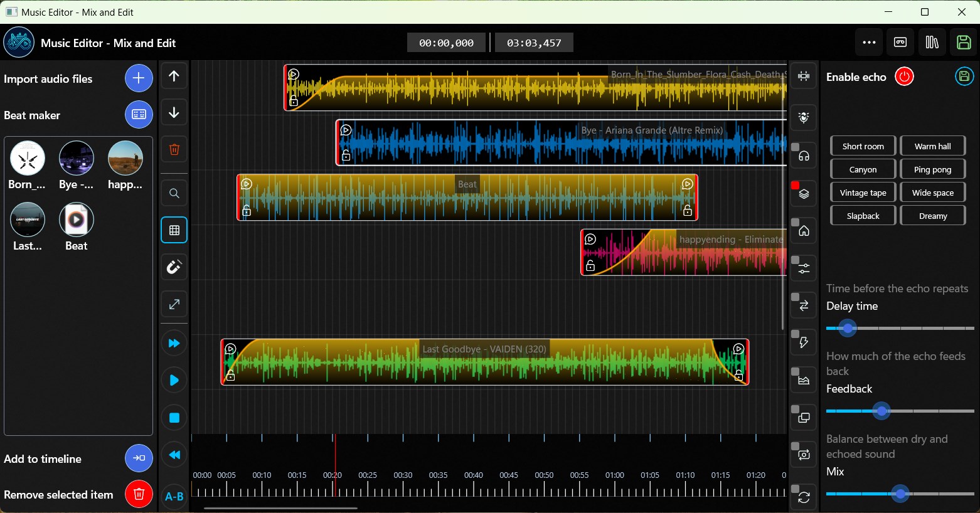Open the more options ellipsis menu

click(869, 42)
